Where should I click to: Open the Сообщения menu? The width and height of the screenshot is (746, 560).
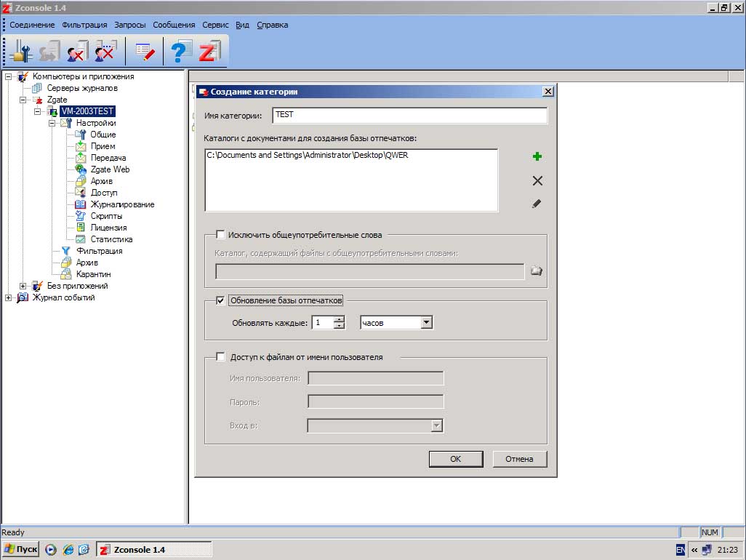click(x=174, y=25)
